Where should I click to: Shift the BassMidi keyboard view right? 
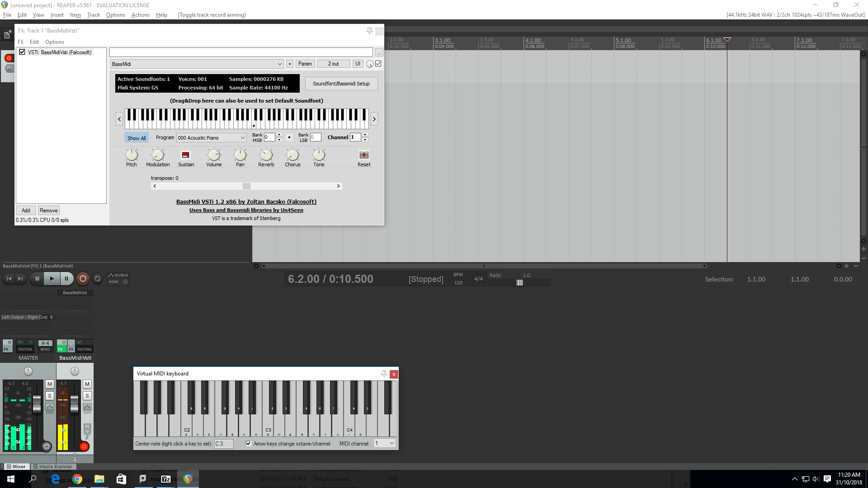tap(374, 119)
